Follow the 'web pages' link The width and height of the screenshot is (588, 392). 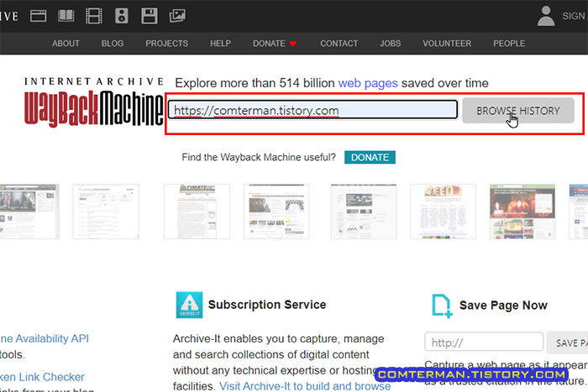[x=368, y=83]
